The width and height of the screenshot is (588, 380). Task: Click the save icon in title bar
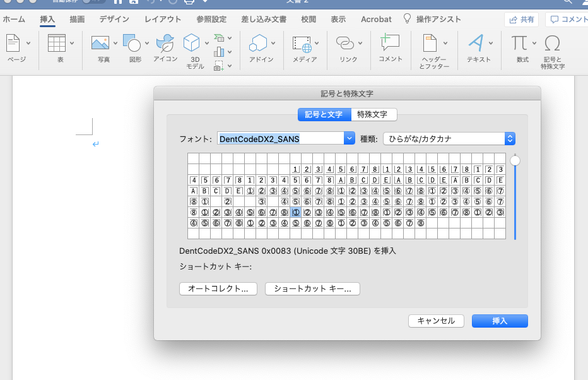[x=134, y=1]
